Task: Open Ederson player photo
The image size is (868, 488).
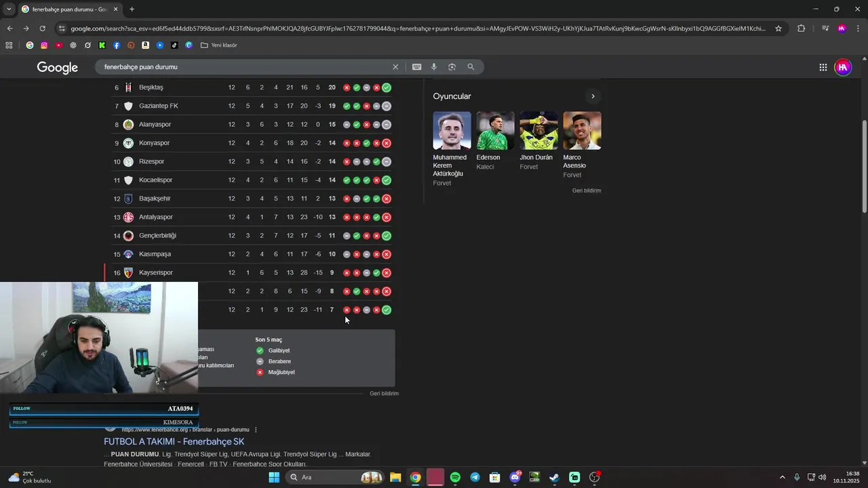Action: tap(495, 131)
